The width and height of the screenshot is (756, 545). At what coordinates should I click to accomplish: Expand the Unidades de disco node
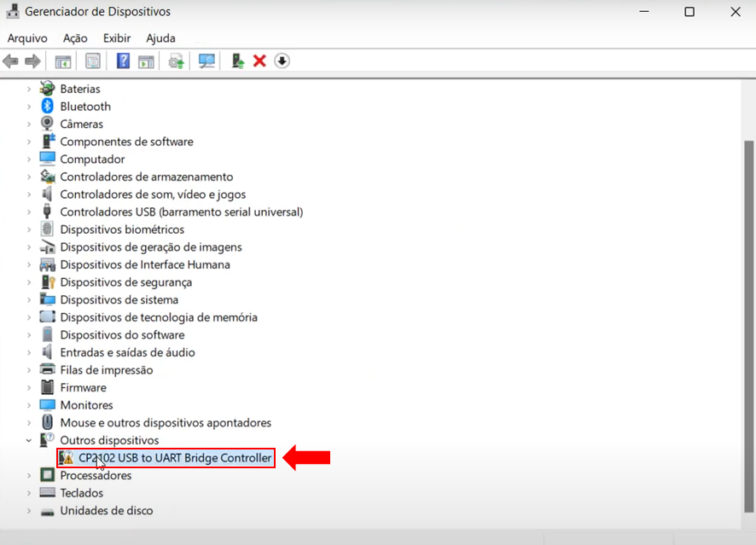pyautogui.click(x=29, y=510)
